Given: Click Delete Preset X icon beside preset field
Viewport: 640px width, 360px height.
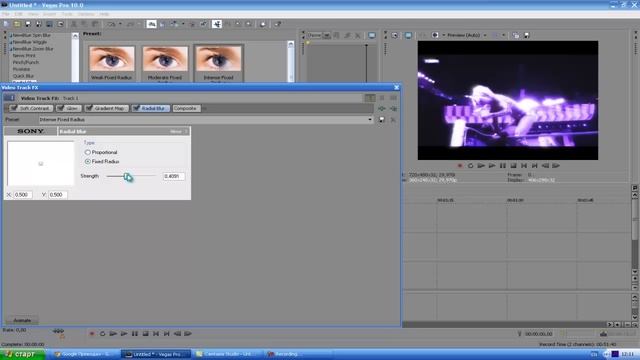Looking at the screenshot, I should 393,120.
